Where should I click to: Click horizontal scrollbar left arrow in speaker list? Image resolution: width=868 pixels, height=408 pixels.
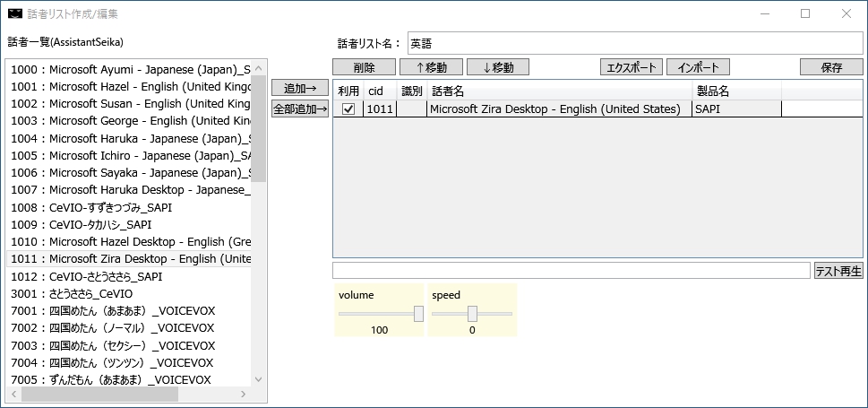pyautogui.click(x=13, y=395)
